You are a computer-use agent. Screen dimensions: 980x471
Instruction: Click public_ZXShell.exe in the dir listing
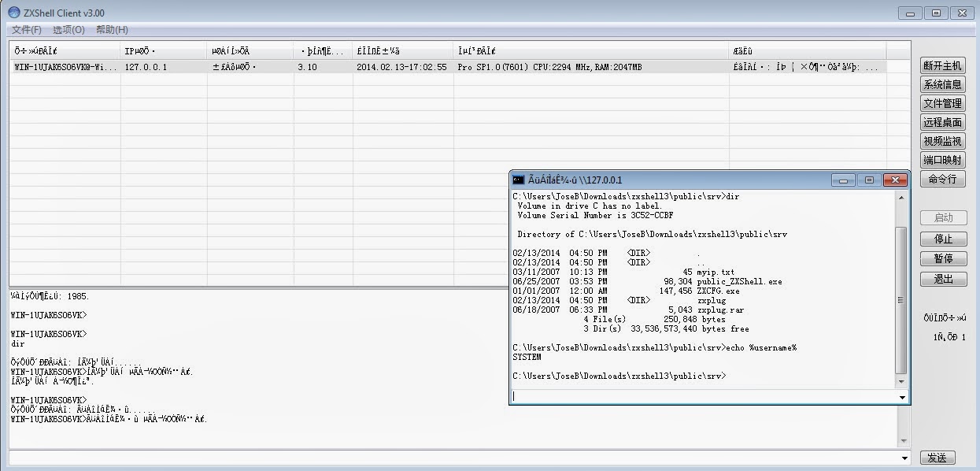tap(739, 281)
